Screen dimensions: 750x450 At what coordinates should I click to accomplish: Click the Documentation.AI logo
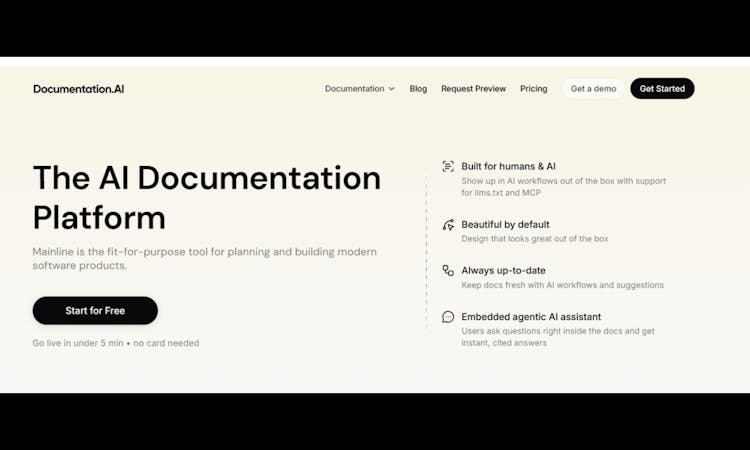click(x=79, y=89)
